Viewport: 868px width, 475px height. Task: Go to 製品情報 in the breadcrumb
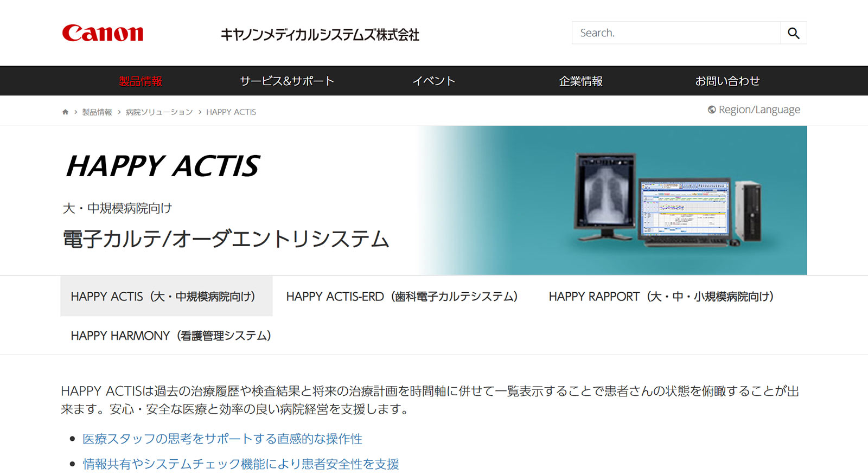(x=97, y=112)
